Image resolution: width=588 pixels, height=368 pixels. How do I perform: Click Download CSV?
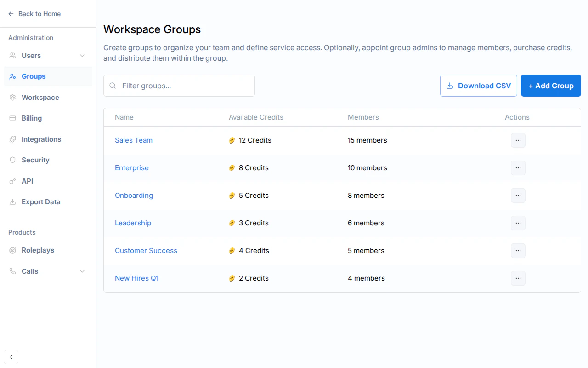(x=478, y=86)
